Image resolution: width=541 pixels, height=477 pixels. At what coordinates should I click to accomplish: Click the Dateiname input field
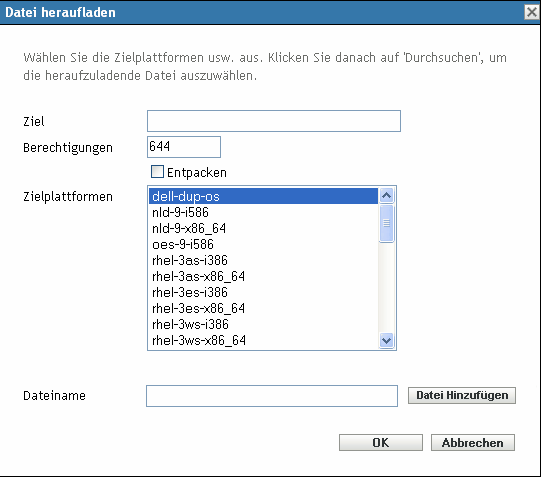(x=272, y=396)
